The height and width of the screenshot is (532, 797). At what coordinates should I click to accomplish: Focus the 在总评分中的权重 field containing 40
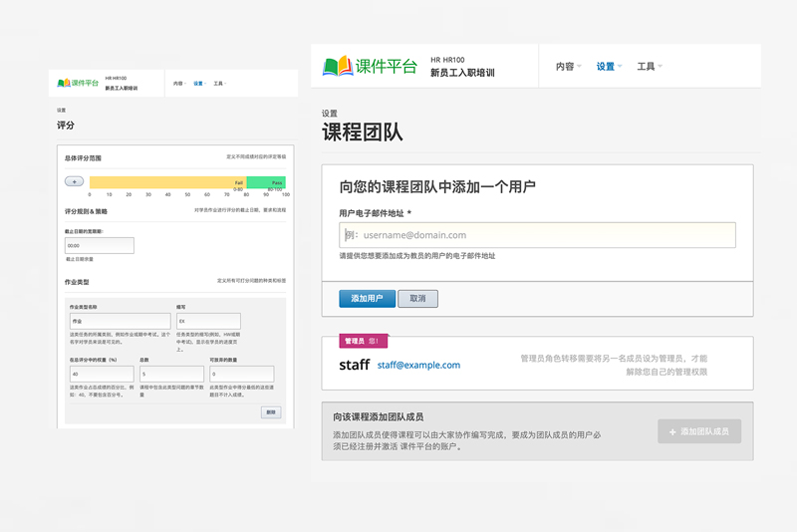(x=102, y=374)
